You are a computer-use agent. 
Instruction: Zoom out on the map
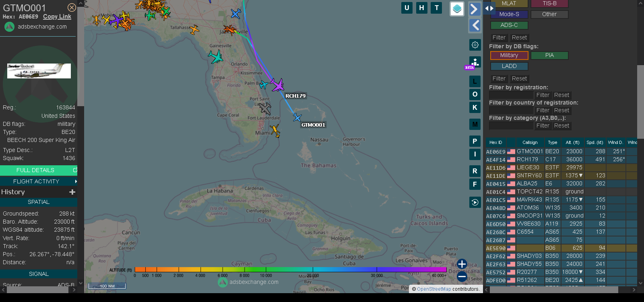(x=462, y=277)
